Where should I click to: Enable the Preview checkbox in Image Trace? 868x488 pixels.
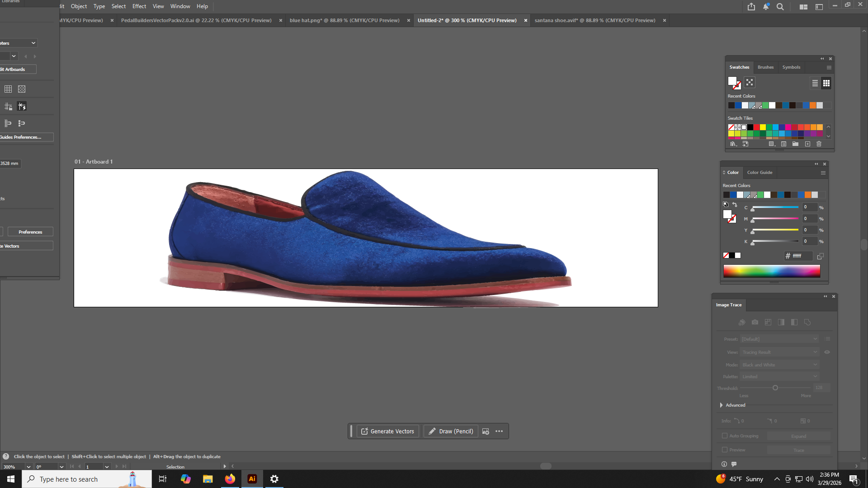(725, 450)
